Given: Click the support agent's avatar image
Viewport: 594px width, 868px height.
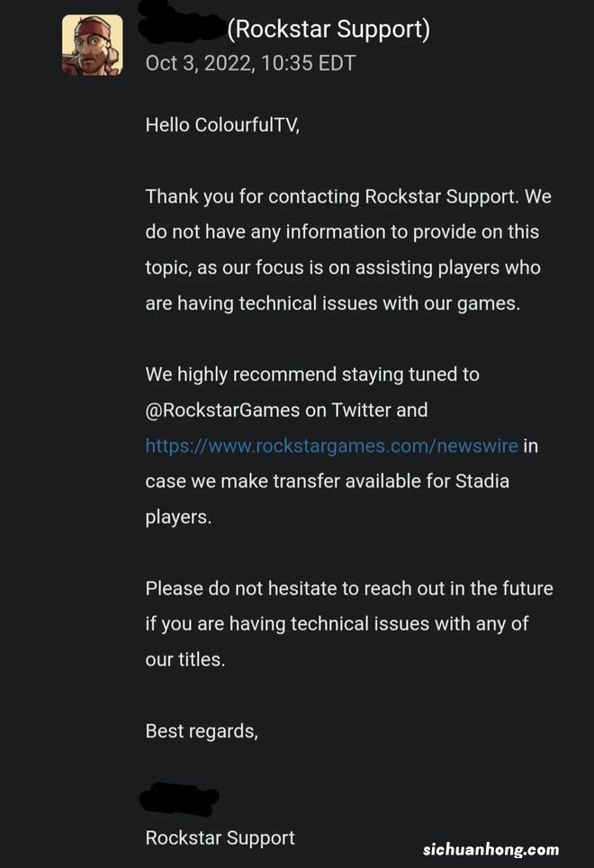Looking at the screenshot, I should point(92,45).
